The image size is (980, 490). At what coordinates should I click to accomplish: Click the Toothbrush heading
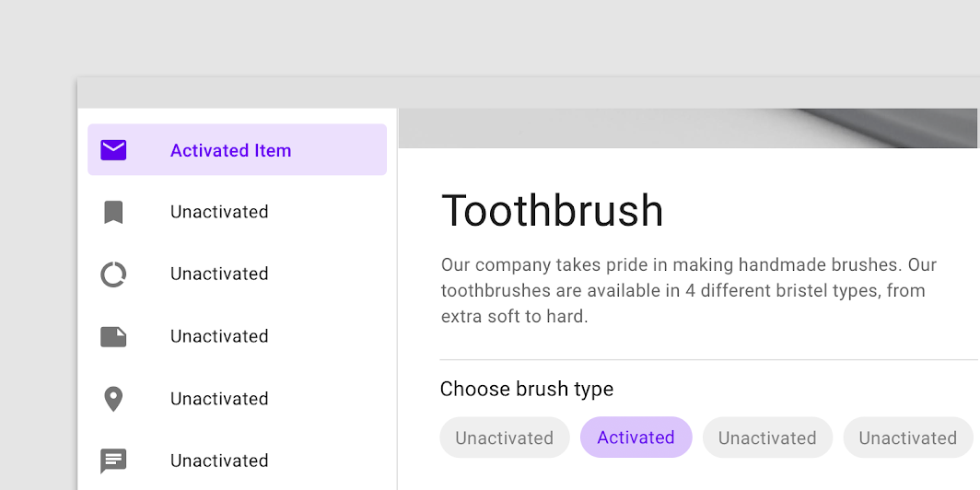point(553,211)
